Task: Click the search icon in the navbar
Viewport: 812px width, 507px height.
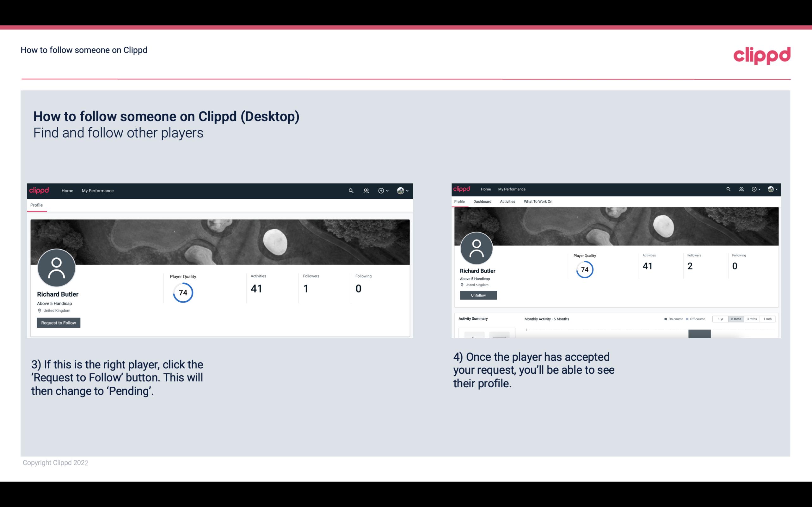Action: 351,190
